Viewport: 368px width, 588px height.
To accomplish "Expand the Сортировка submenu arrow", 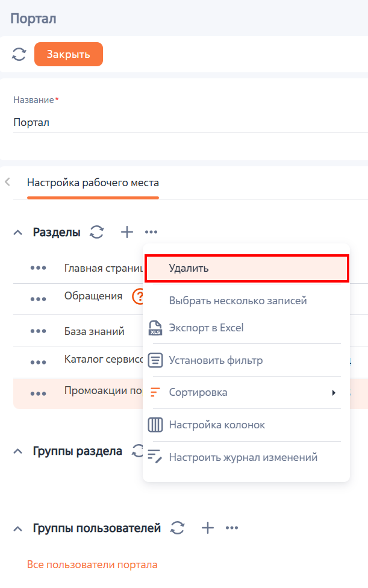I will [334, 393].
